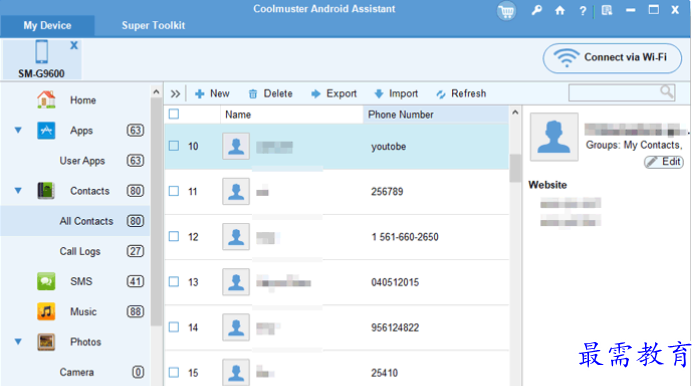Select the row with number 256789
700x386 pixels.
tap(337, 191)
